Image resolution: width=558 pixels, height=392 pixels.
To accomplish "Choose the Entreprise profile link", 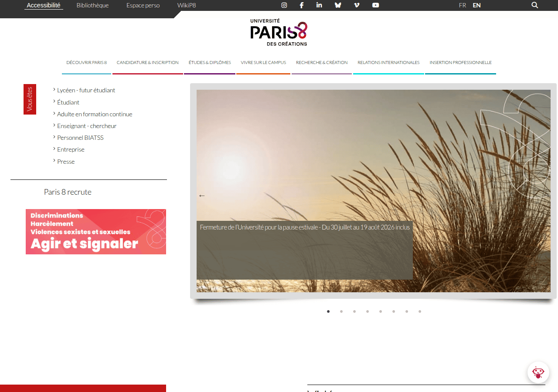I will point(71,149).
